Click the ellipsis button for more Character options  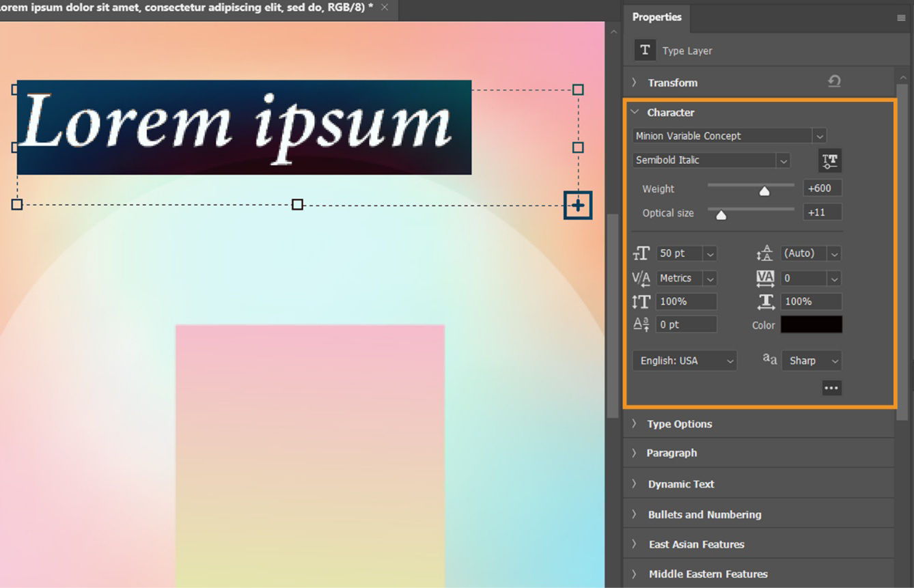[x=831, y=387]
